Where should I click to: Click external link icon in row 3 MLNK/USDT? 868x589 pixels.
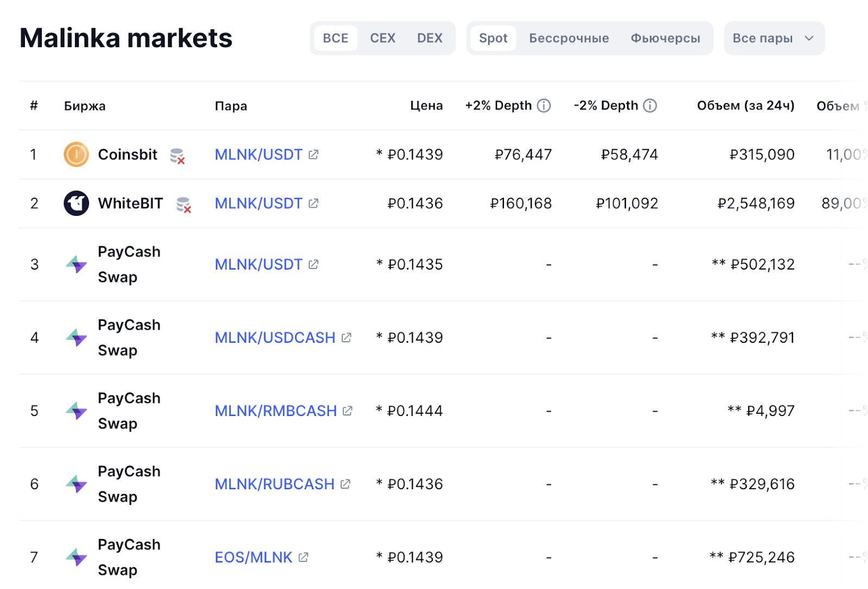[x=314, y=264]
